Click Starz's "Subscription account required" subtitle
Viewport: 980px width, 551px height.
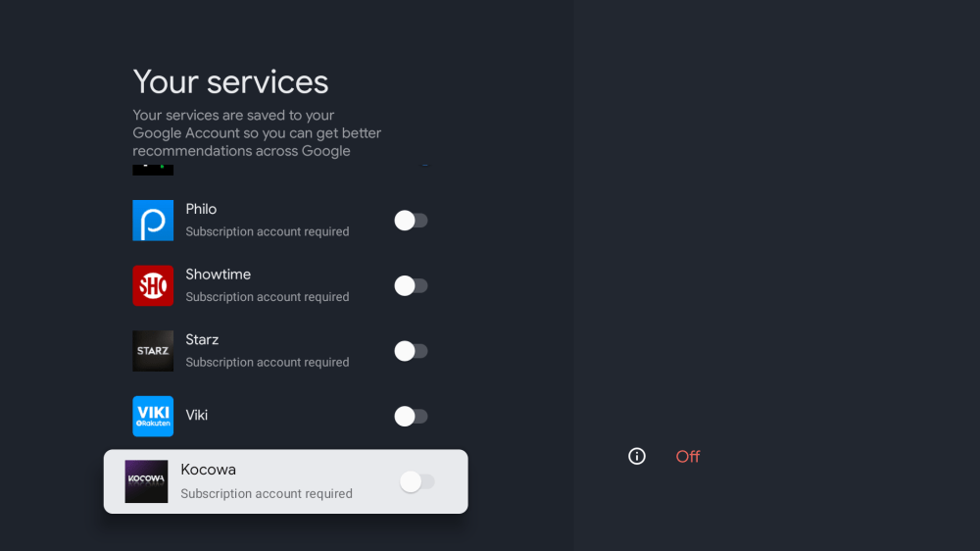(268, 363)
